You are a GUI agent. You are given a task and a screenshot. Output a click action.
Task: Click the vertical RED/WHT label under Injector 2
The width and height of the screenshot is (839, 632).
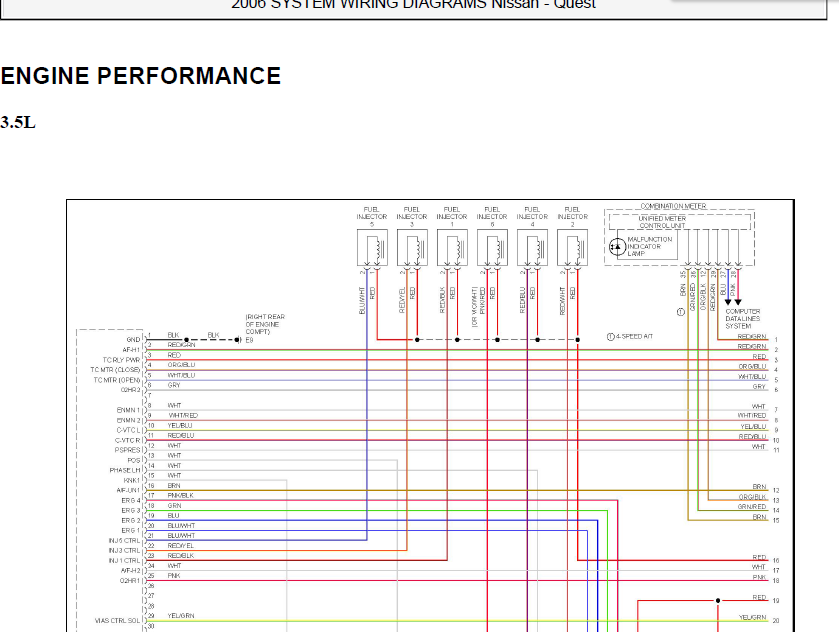tap(562, 301)
